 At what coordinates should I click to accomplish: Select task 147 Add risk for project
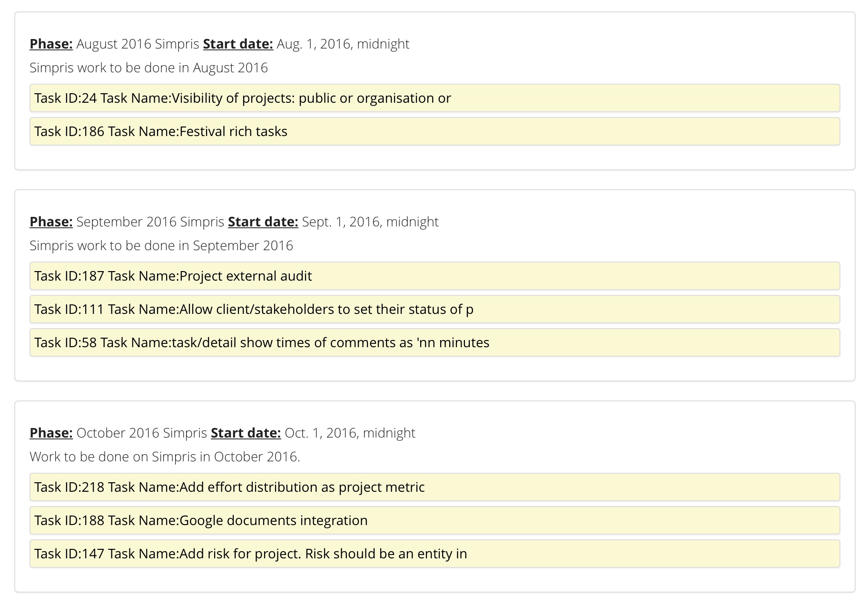pyautogui.click(x=434, y=554)
